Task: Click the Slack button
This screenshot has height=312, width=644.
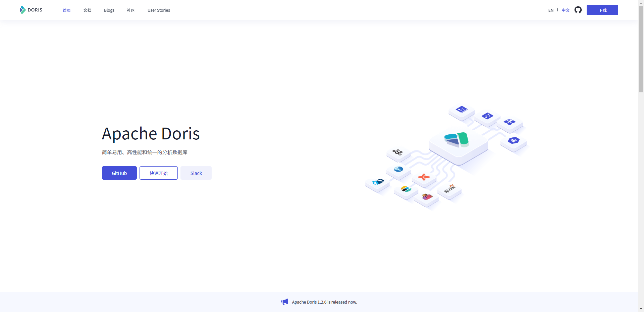Action: click(196, 173)
